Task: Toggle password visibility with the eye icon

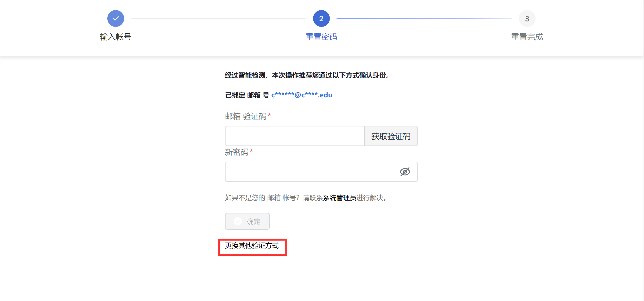Action: click(x=405, y=172)
